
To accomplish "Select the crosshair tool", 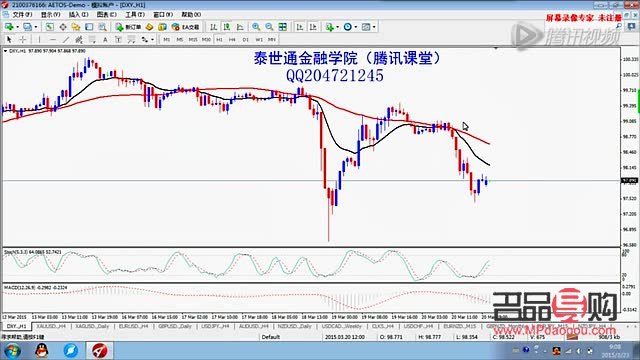I will click(x=23, y=40).
